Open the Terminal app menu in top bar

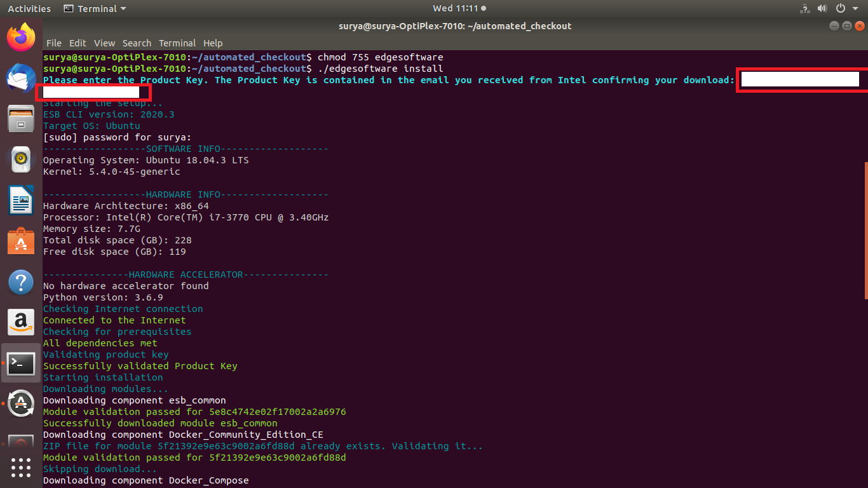[x=95, y=9]
